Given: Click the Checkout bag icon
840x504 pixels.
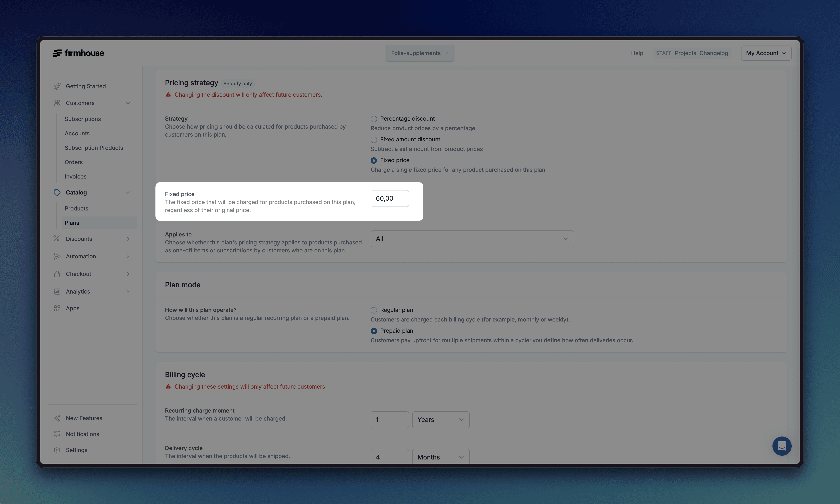Looking at the screenshot, I should (57, 274).
